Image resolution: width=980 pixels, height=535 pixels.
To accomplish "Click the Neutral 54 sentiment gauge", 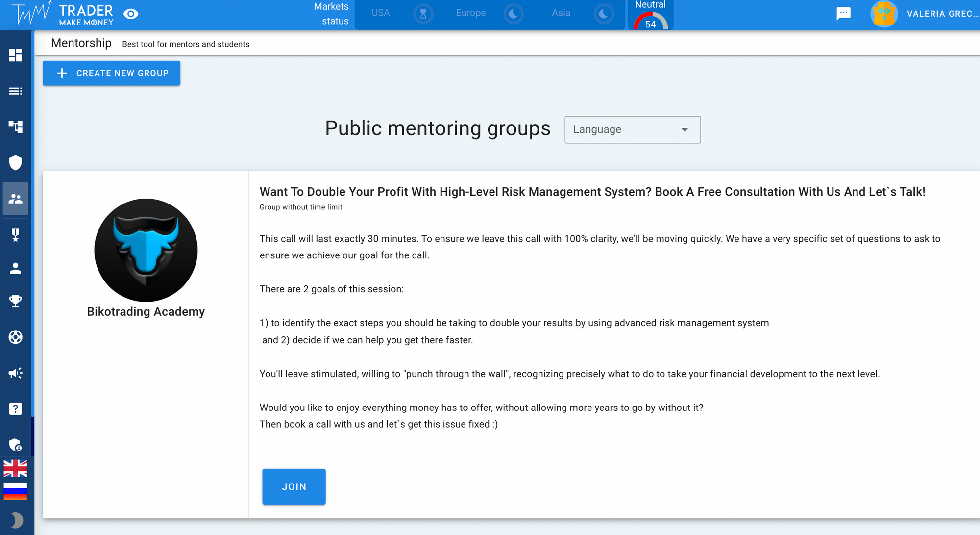I will [x=651, y=15].
